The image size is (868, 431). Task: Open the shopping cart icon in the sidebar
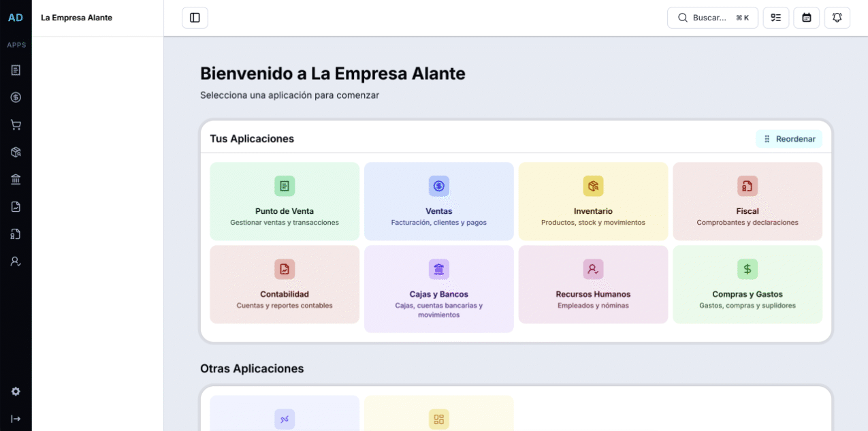[x=15, y=124]
